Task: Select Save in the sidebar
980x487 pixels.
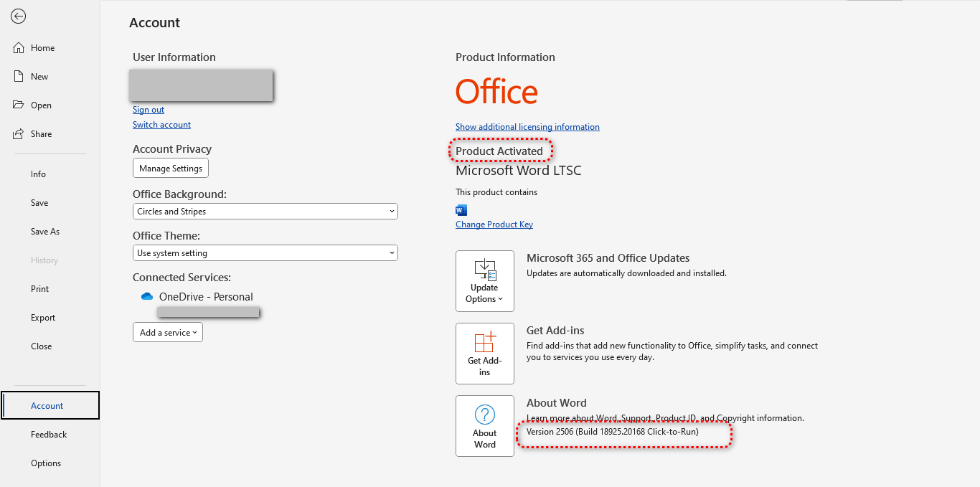Action: [x=39, y=203]
